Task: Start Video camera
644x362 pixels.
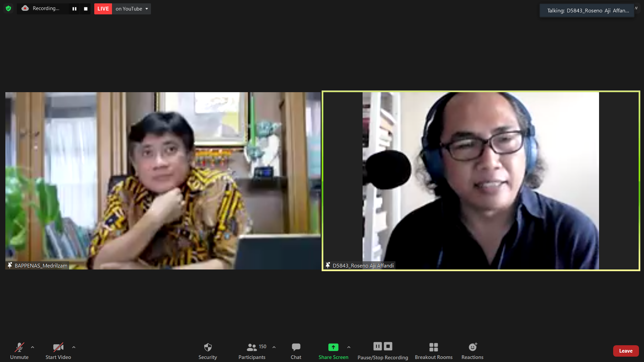Action: pyautogui.click(x=58, y=351)
